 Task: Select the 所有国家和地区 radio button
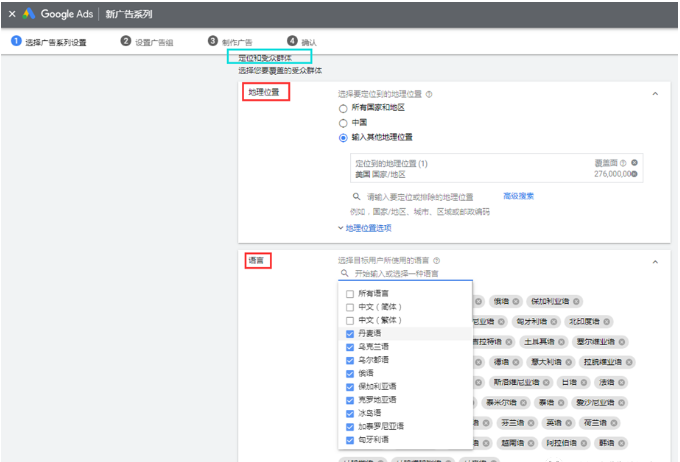(x=343, y=108)
